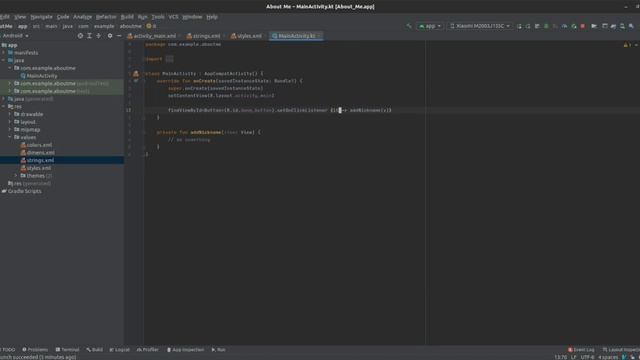Open the Android project view dropdown
This screenshot has height=360, width=640.
[x=15, y=36]
